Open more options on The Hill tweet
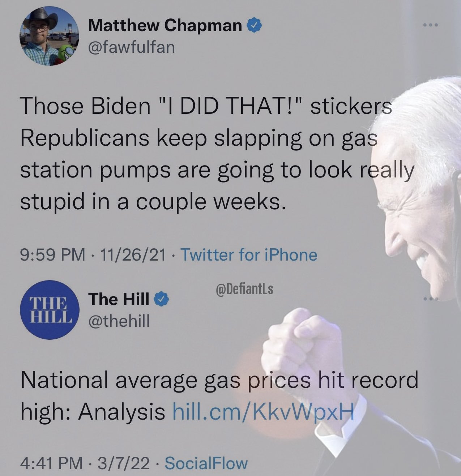461x476 pixels. 431,299
